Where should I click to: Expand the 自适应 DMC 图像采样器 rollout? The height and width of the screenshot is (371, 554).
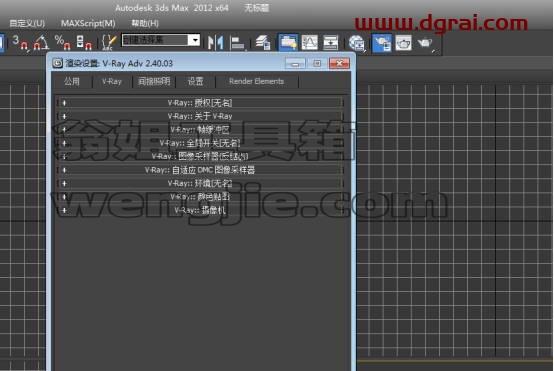200,170
